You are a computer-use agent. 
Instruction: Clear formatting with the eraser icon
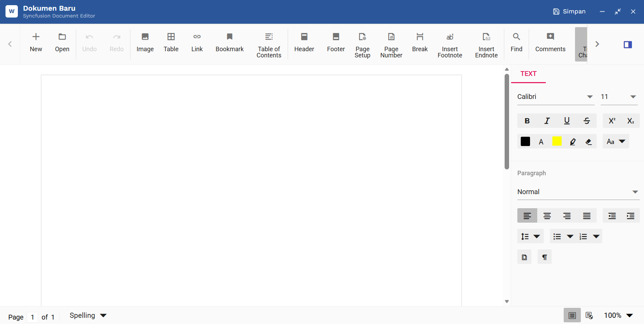pos(589,142)
